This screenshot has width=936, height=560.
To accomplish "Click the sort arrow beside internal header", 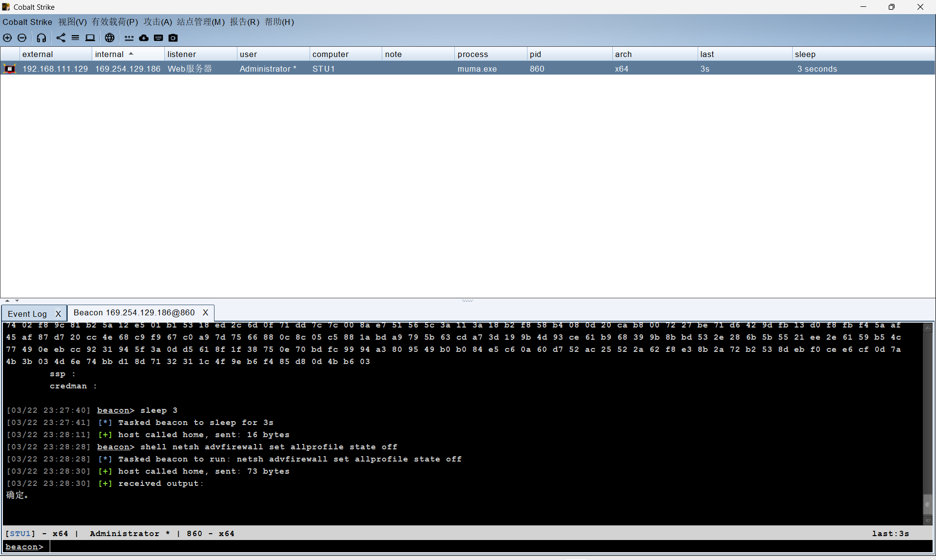I will click(131, 54).
